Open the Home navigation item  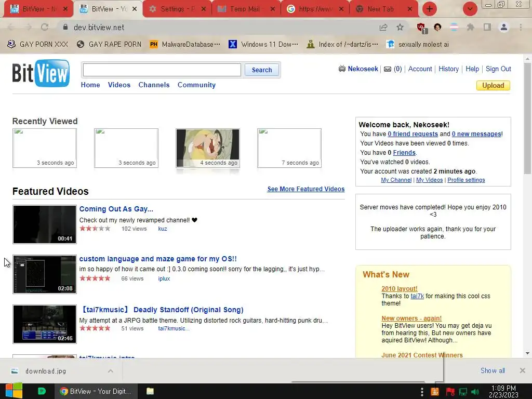pos(90,85)
